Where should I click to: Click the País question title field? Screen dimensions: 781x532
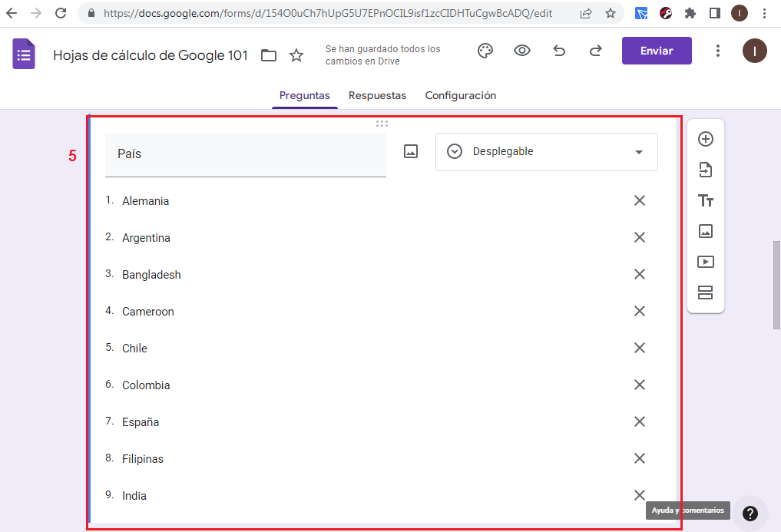pos(246,154)
